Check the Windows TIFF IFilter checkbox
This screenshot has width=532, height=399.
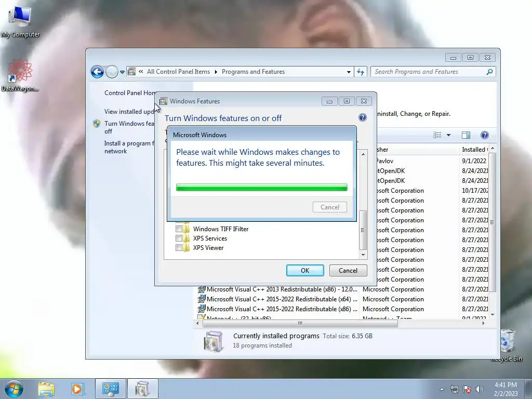click(179, 229)
